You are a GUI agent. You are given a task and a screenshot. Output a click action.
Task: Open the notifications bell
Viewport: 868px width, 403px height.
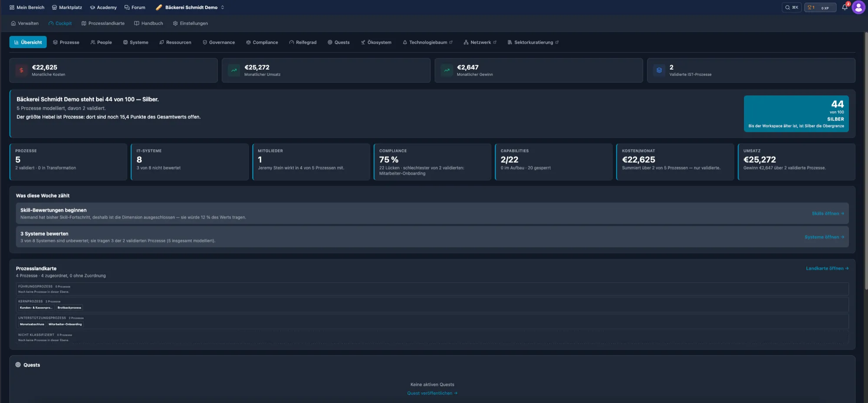tap(845, 7)
